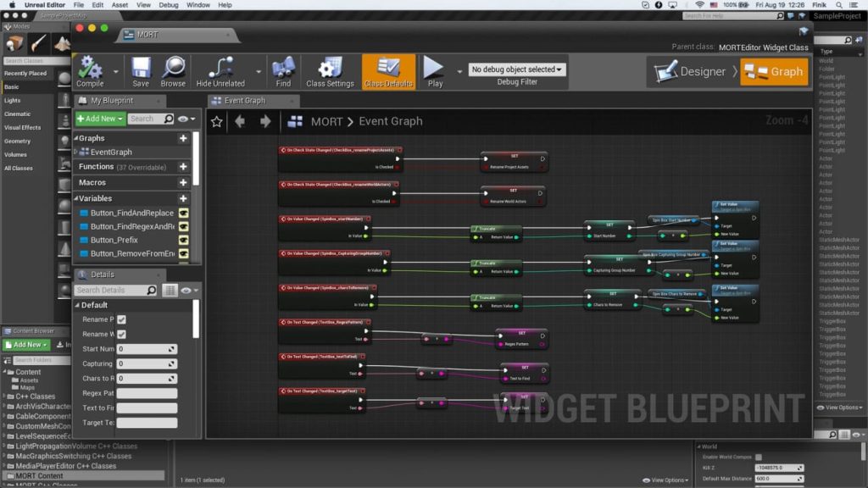The width and height of the screenshot is (868, 488).
Task: Open the debug object selection dropdown
Action: click(x=516, y=69)
